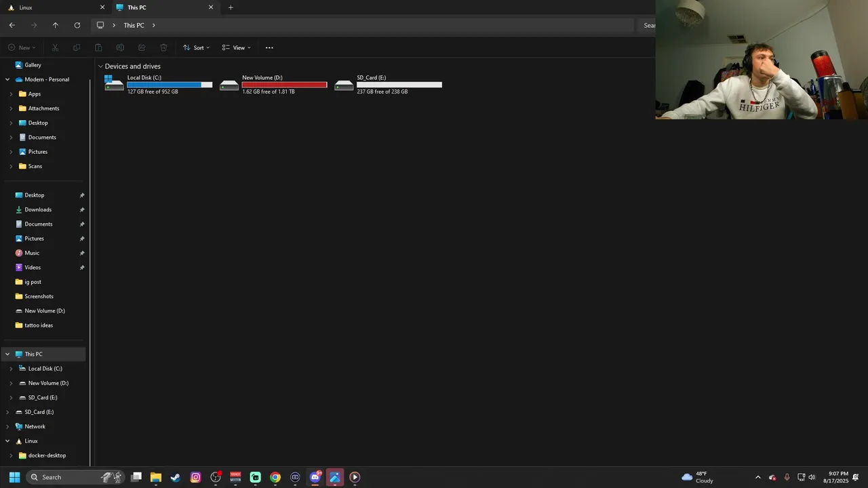The width and height of the screenshot is (868, 488).
Task: Close the Linux tab
Action: (102, 7)
